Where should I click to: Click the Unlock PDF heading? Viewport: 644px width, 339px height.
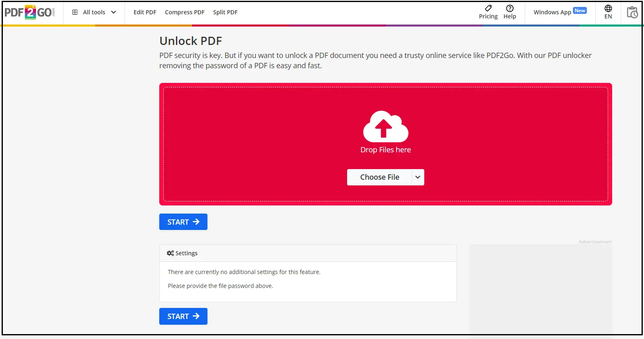click(191, 41)
